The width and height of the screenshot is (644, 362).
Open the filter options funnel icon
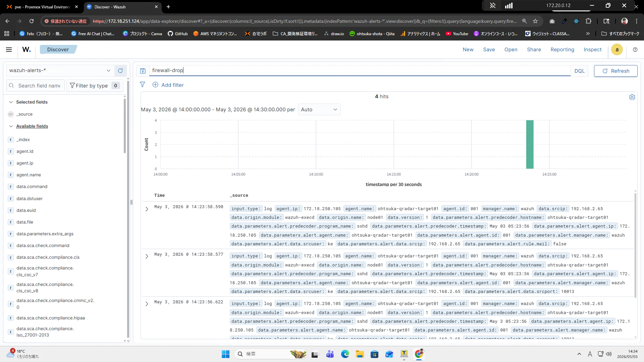(143, 85)
